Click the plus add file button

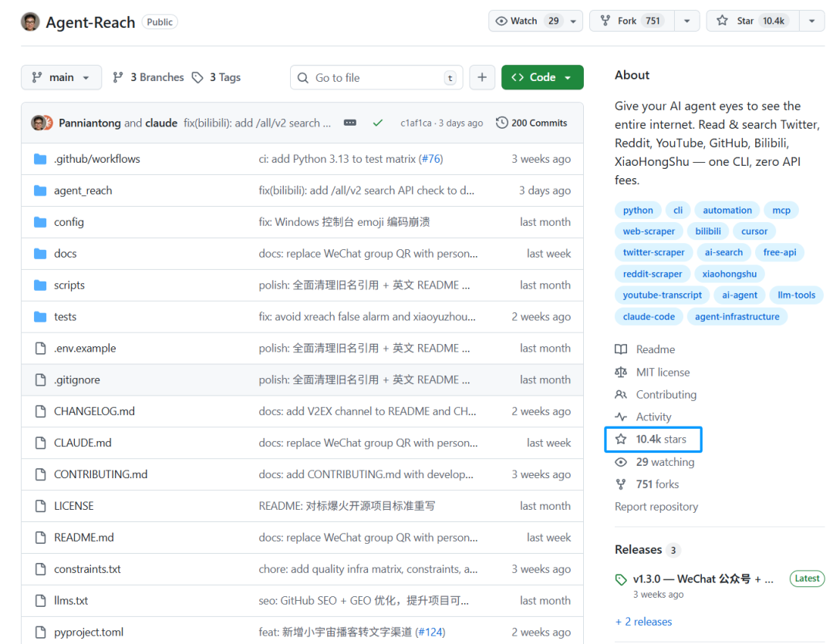[482, 77]
